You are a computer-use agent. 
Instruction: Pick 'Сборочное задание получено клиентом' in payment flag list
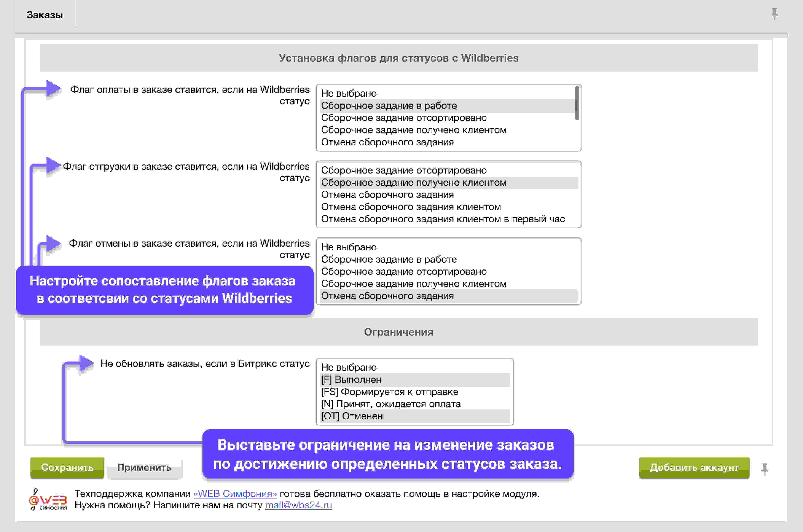pyautogui.click(x=448, y=130)
